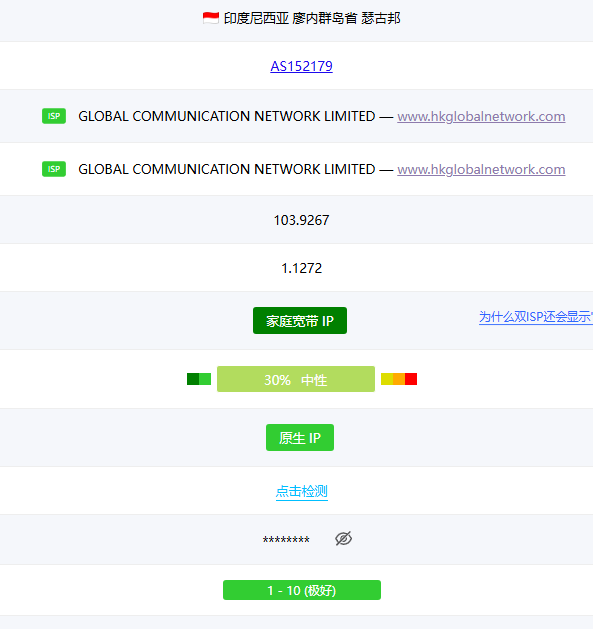The height and width of the screenshot is (629, 593).
Task: Click the dark green risk swatch
Action: 193,379
